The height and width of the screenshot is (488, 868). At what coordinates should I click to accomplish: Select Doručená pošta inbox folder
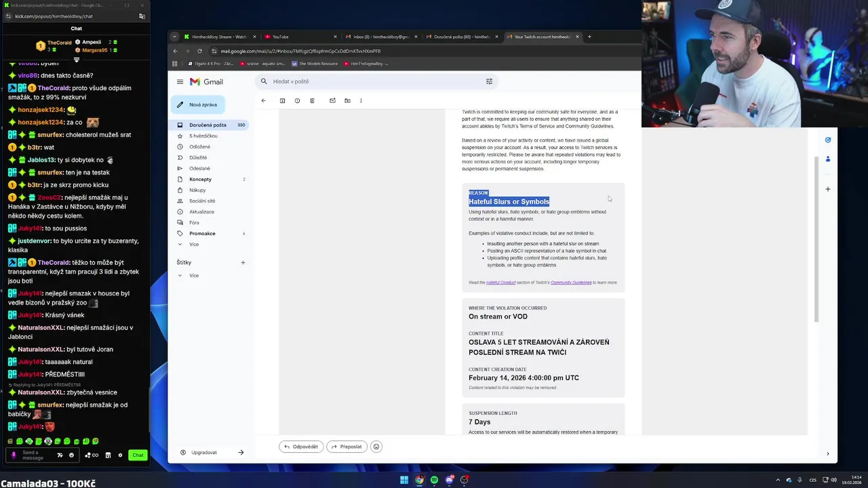point(209,125)
